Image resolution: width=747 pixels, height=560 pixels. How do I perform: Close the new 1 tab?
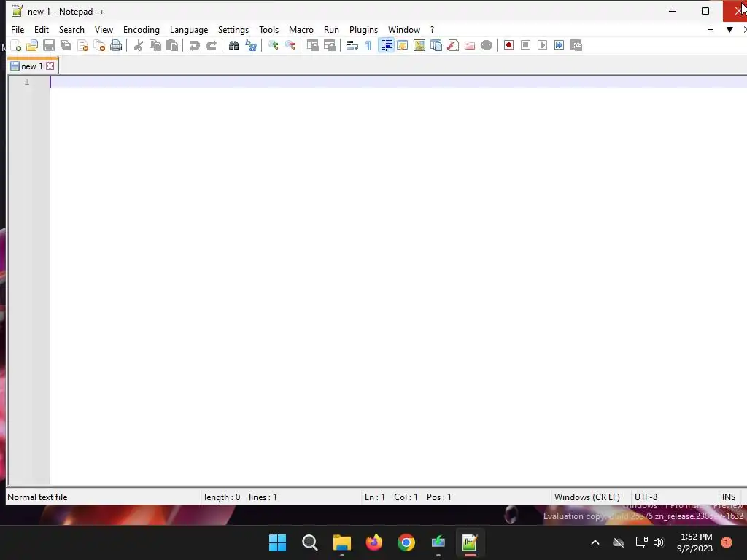tap(50, 66)
